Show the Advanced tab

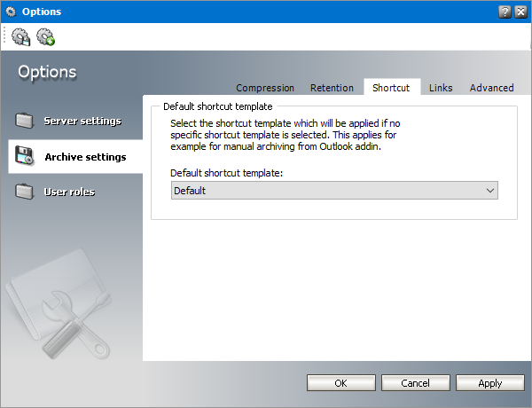click(x=492, y=88)
